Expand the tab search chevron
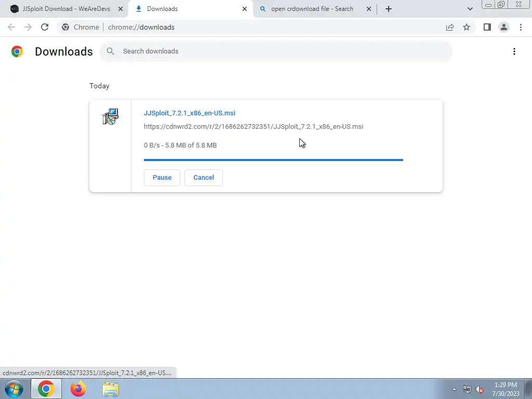This screenshot has height=399, width=532. [470, 9]
